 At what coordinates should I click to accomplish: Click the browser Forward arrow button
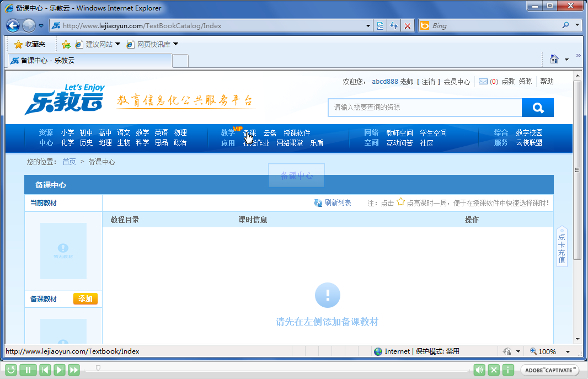[29, 25]
